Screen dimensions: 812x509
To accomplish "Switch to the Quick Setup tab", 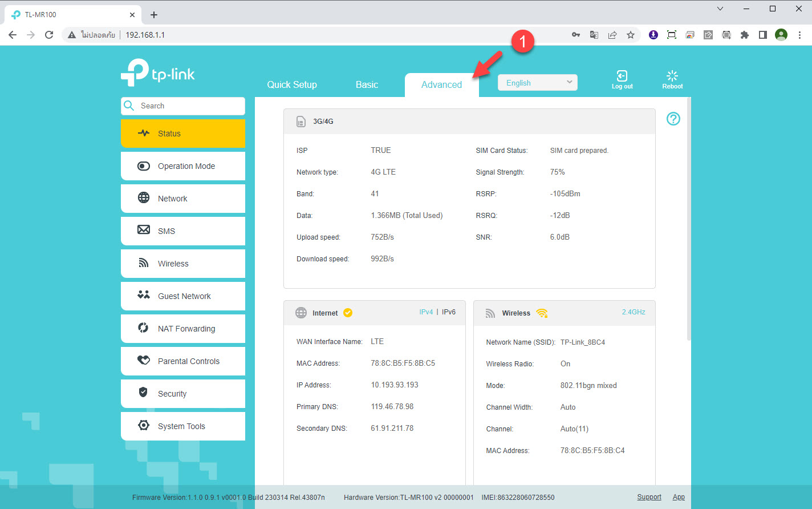I will 292,84.
